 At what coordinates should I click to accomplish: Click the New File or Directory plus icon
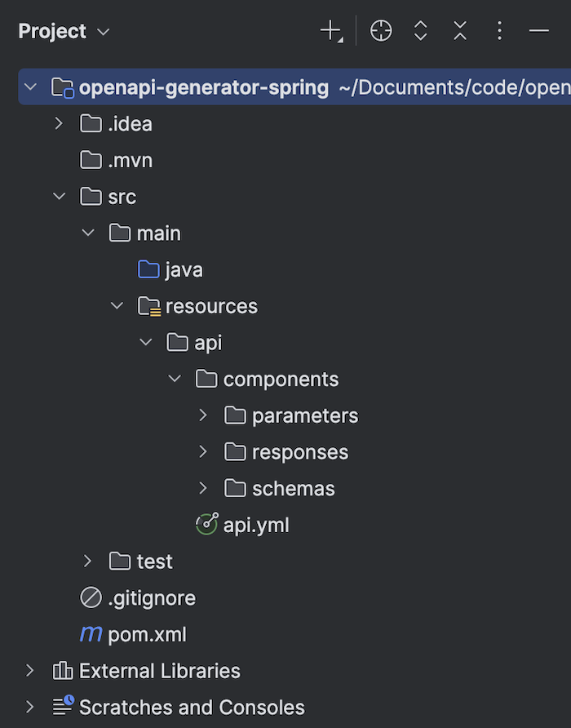[x=330, y=32]
